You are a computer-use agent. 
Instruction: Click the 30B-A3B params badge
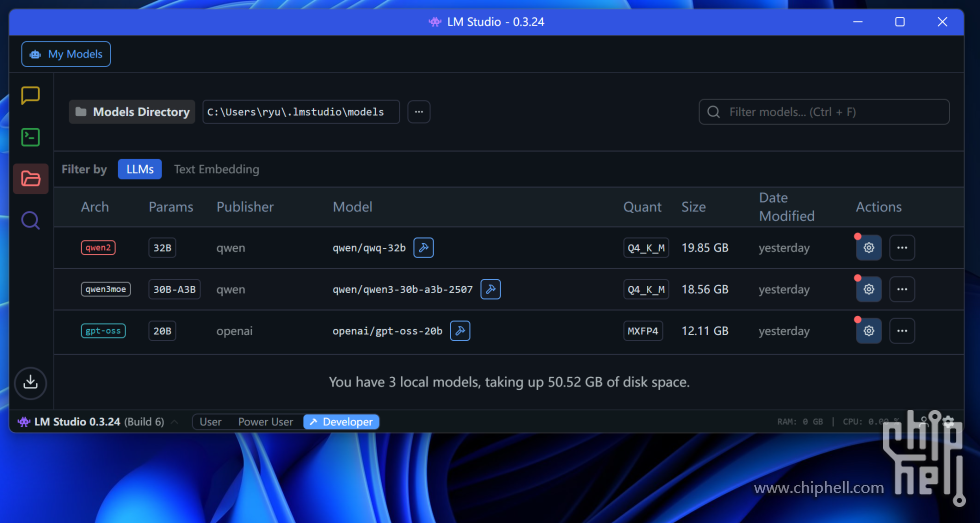tap(174, 289)
